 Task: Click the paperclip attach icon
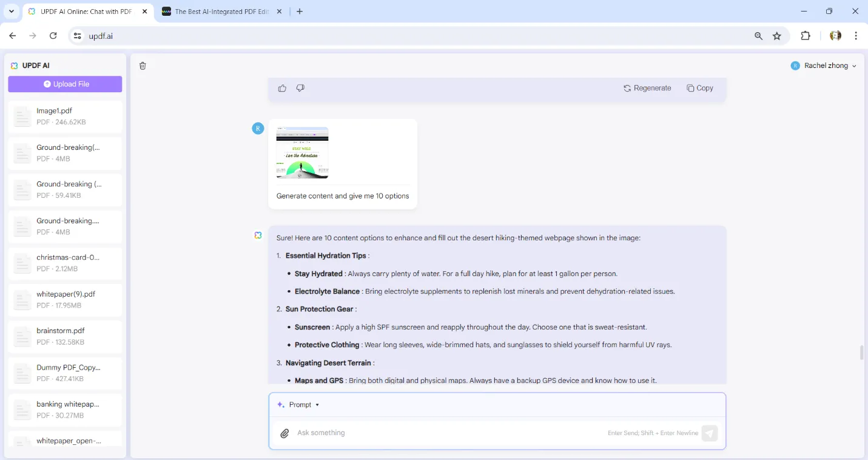(x=284, y=433)
